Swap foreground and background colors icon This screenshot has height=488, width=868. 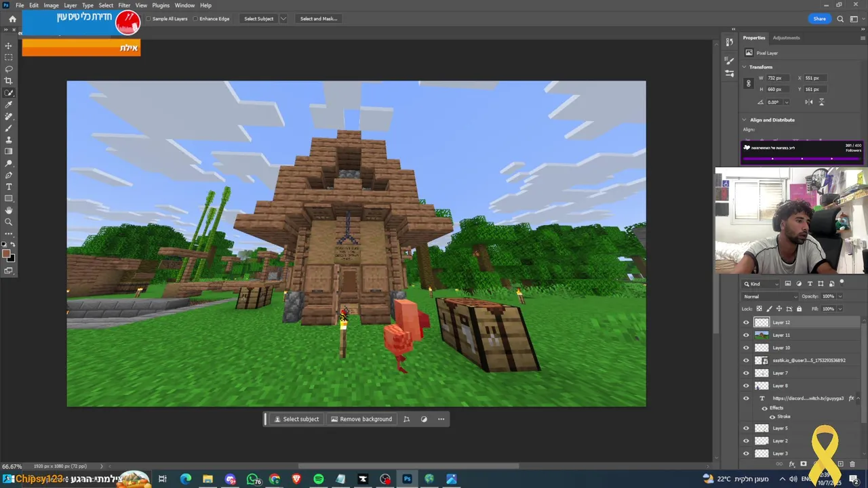(12, 245)
